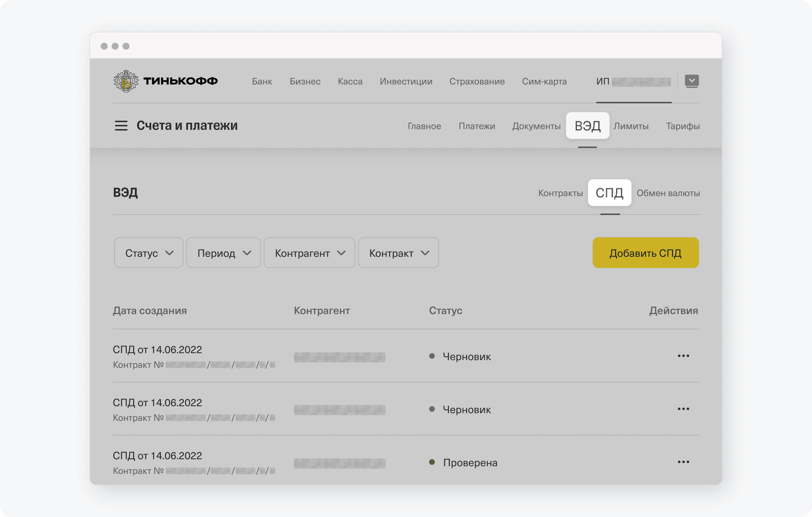Click second row's Контракт № line
The image size is (812, 517).
[194, 418]
